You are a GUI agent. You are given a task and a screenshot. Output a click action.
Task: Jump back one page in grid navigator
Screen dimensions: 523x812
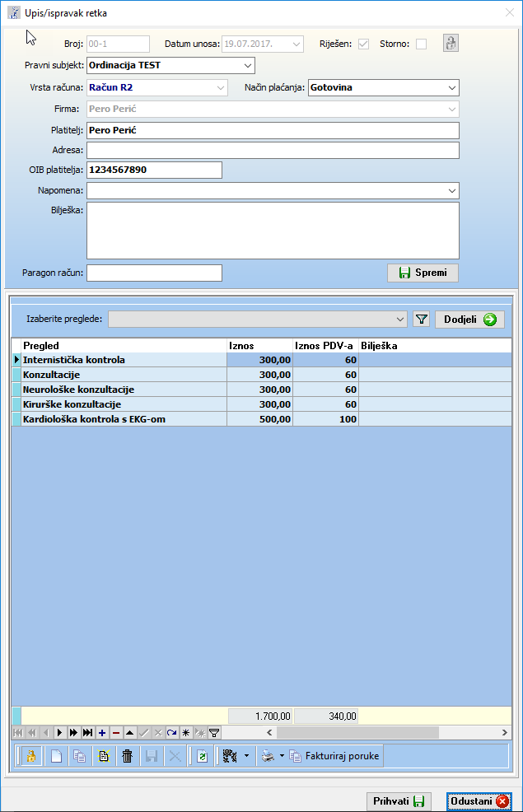32,732
